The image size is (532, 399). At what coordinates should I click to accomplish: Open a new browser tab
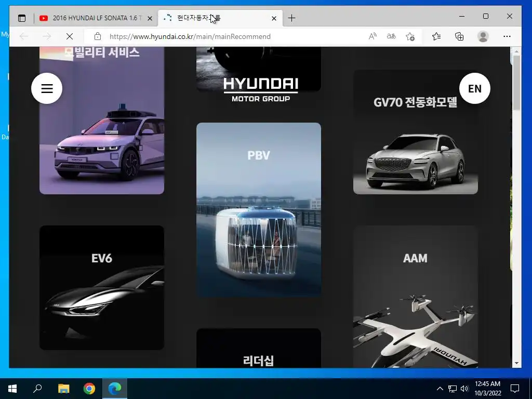291,18
